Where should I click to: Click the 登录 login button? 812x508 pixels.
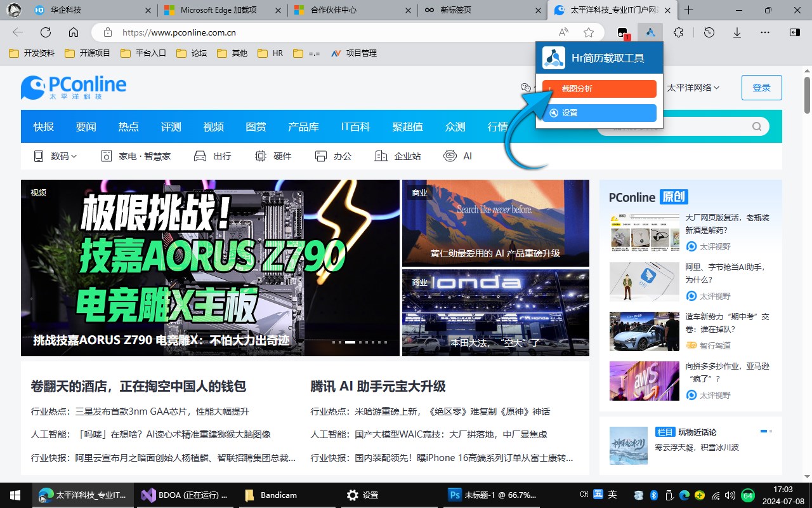pos(762,88)
